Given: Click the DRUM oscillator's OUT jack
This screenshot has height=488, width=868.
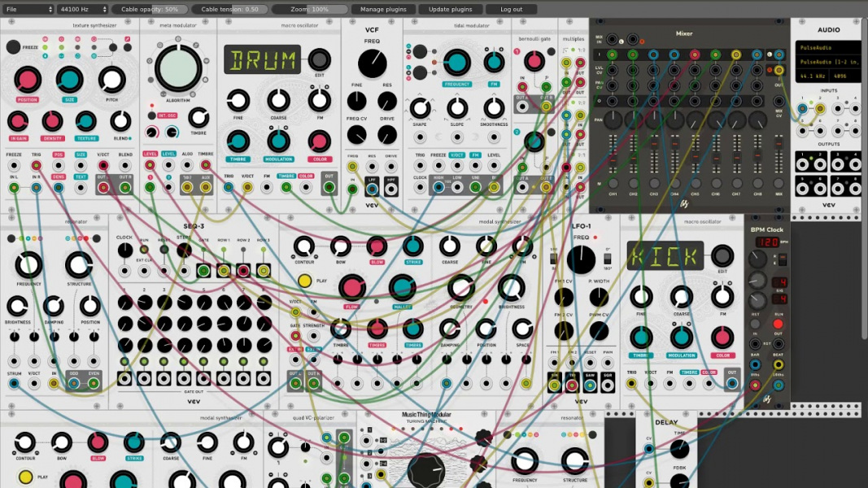Looking at the screenshot, I should (329, 188).
